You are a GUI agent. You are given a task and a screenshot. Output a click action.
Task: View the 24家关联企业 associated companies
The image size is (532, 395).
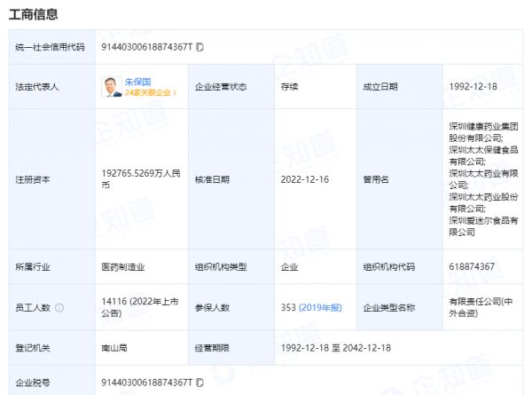pos(151,92)
